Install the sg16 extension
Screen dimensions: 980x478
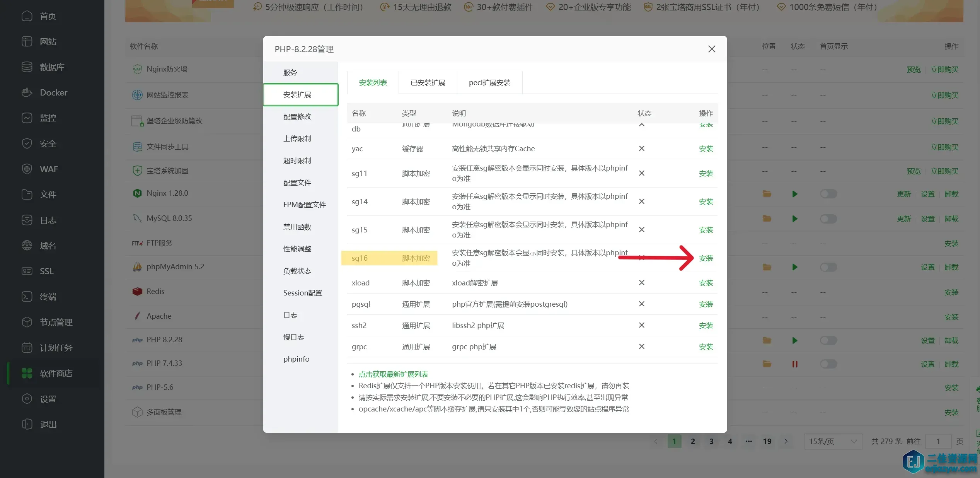click(706, 258)
